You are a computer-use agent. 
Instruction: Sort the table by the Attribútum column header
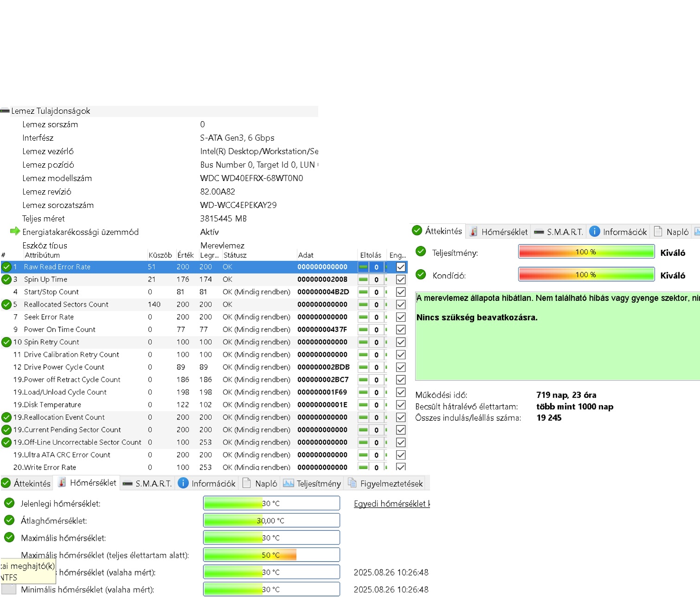click(x=42, y=255)
